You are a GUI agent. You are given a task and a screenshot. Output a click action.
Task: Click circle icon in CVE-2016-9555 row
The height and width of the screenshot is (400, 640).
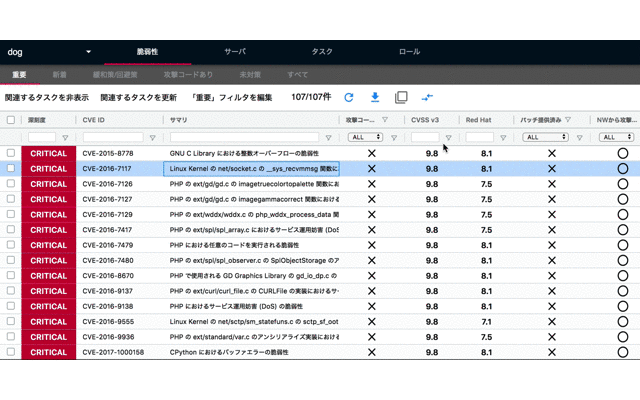tap(622, 322)
